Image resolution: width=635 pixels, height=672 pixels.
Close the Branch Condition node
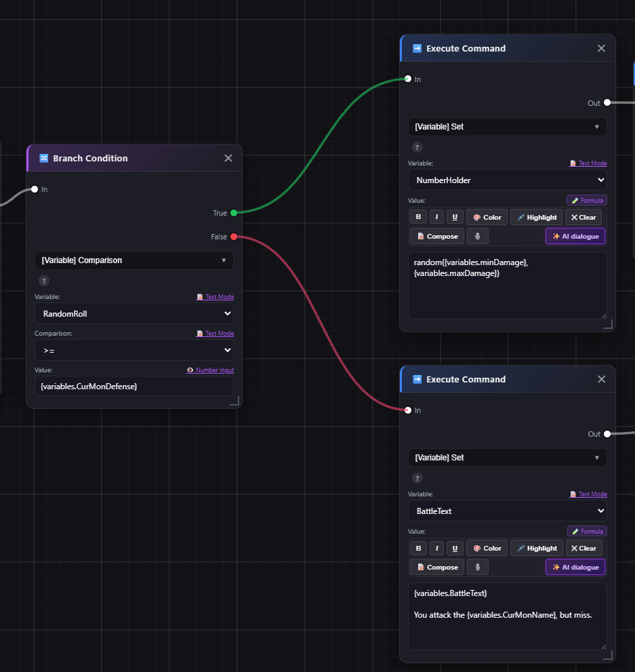point(228,158)
